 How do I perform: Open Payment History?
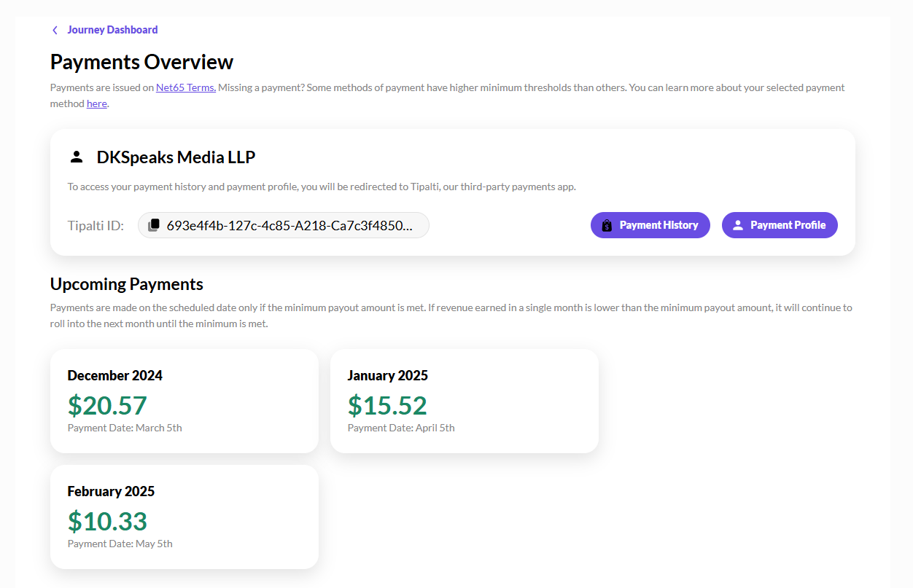coord(658,225)
